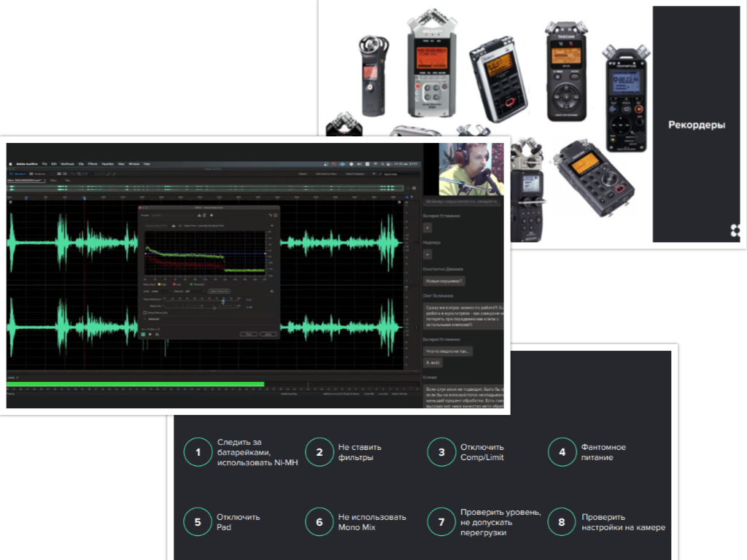Open the Effects menu in menu bar
Image resolution: width=747 pixels, height=560 pixels.
tap(92, 164)
